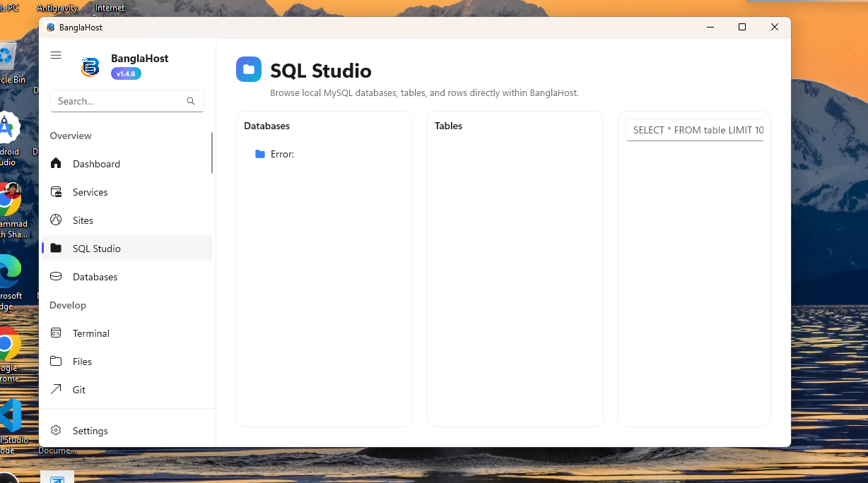
Task: Click the search magnifier icon
Action: coord(191,101)
